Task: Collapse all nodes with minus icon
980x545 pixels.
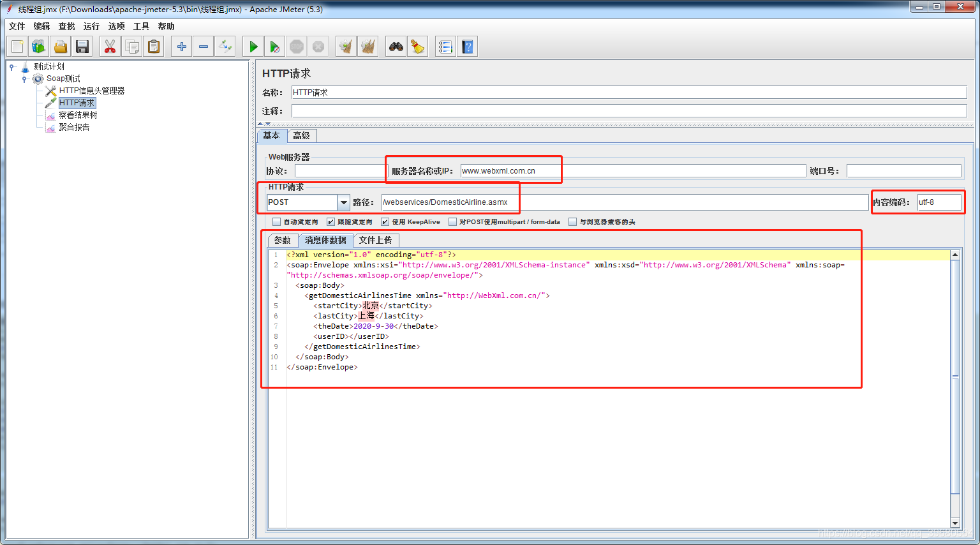Action: click(204, 47)
